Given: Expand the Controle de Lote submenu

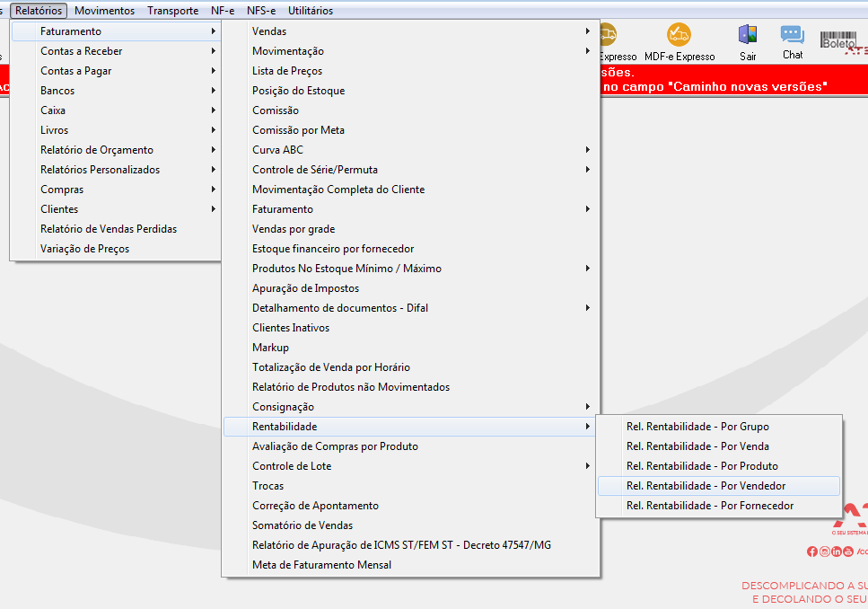Looking at the screenshot, I should [x=410, y=466].
